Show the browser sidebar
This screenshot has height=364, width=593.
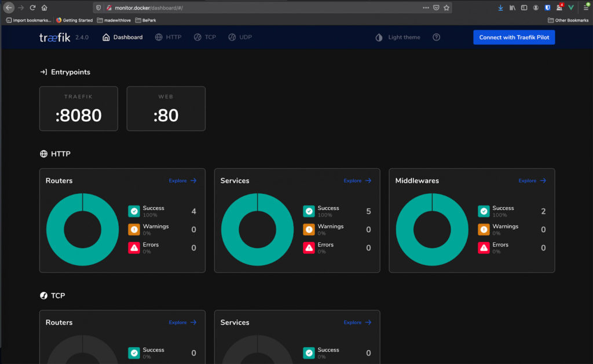524,8
